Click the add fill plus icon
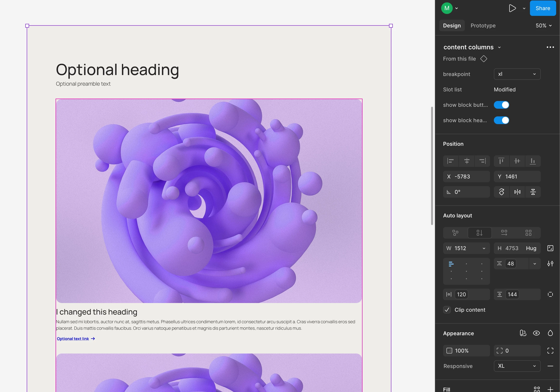560x392 pixels. pyautogui.click(x=550, y=389)
